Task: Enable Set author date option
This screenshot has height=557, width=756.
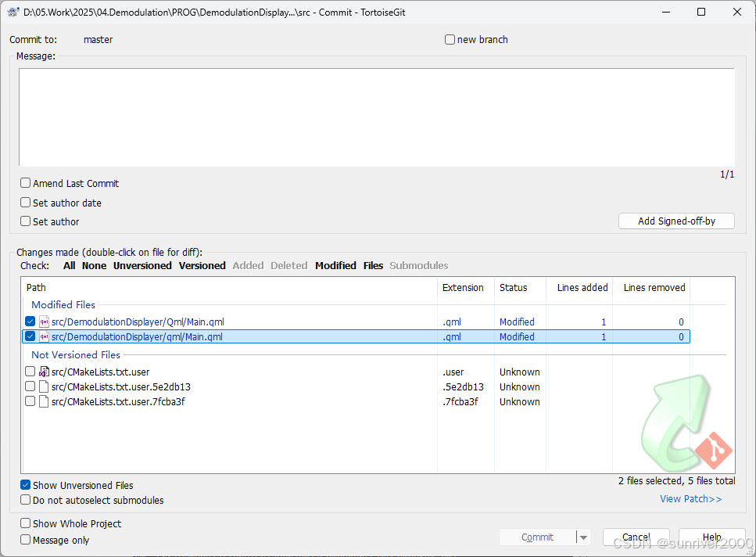Action: (26, 203)
